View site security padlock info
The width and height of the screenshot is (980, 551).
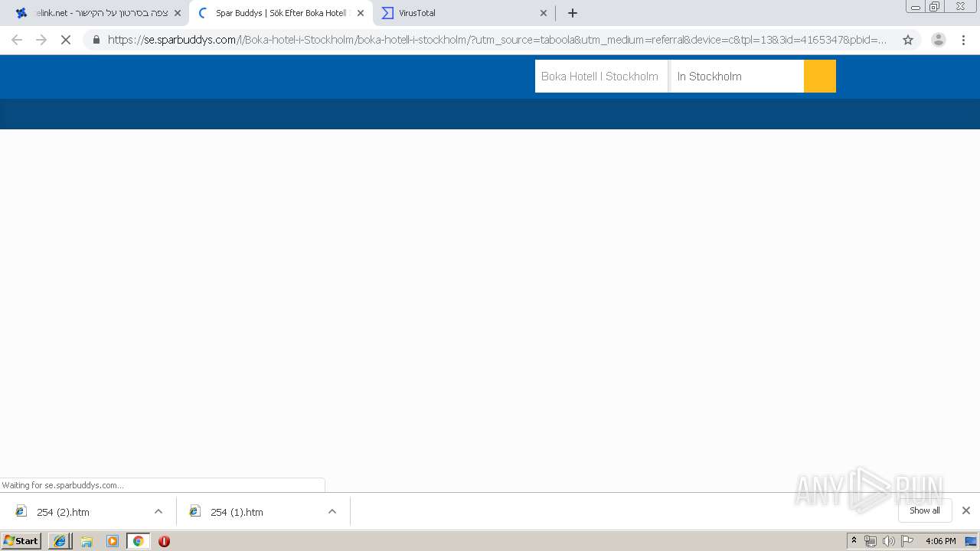coord(96,40)
